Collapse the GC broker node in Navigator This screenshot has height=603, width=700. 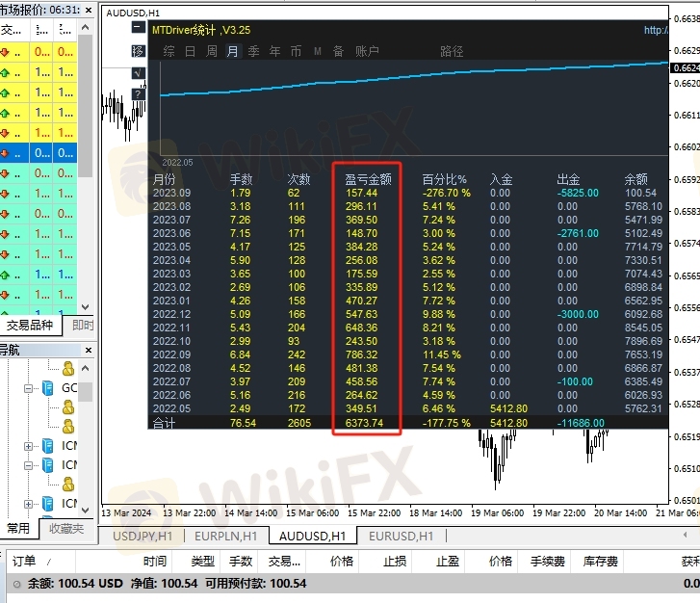30,388
